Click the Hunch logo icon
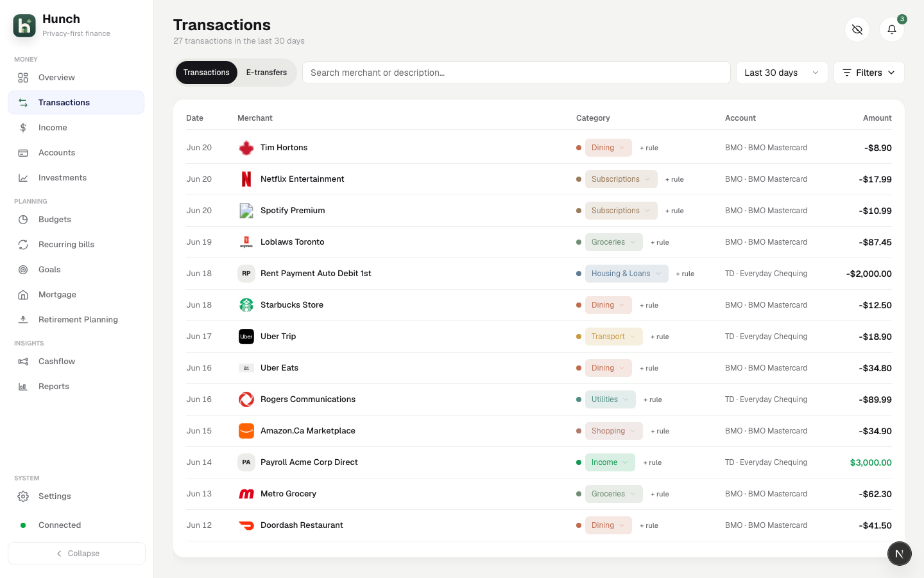Viewport: 924px width, 578px height. [x=24, y=26]
